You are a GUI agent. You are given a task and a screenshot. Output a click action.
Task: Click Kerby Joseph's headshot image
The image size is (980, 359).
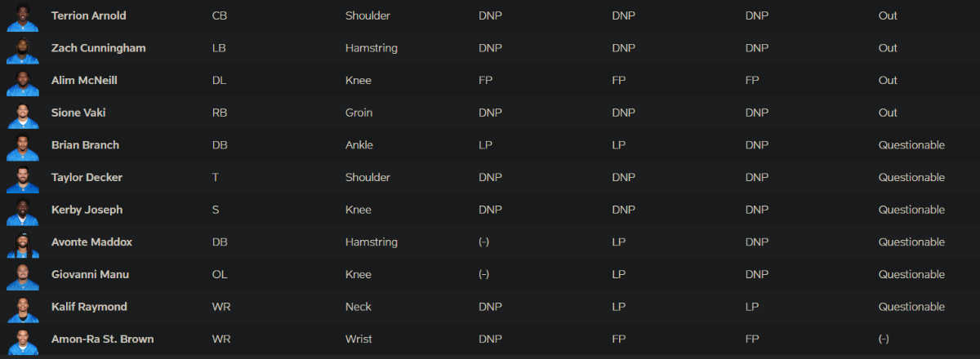click(22, 211)
